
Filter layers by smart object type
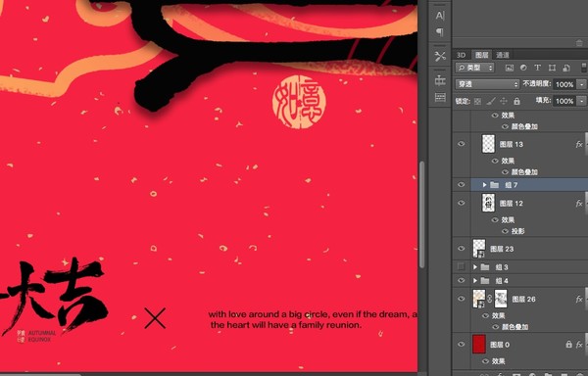(566, 68)
